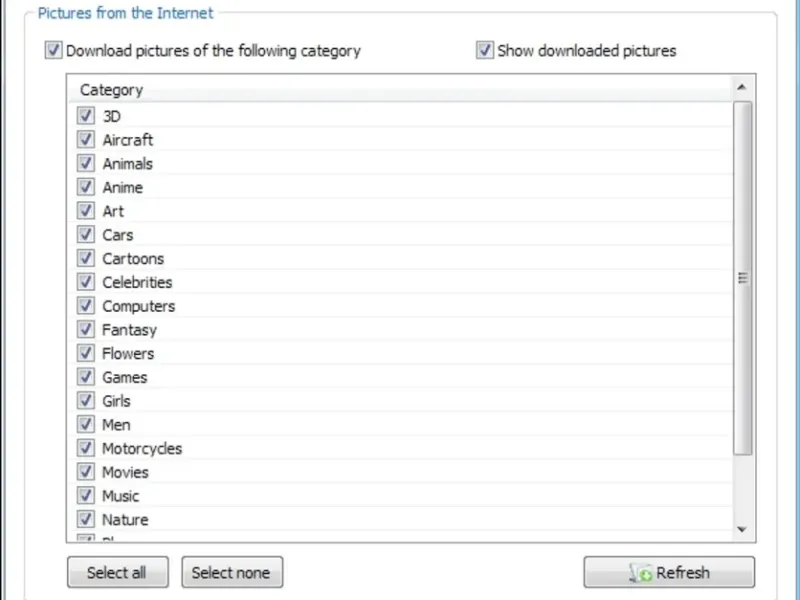Uncheck the 3D category checkbox
800x600 pixels.
click(x=85, y=116)
